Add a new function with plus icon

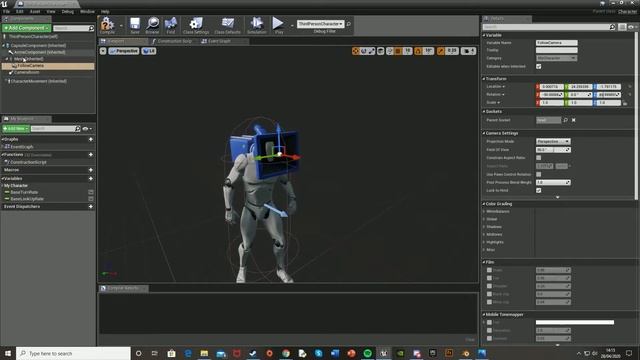[x=91, y=155]
